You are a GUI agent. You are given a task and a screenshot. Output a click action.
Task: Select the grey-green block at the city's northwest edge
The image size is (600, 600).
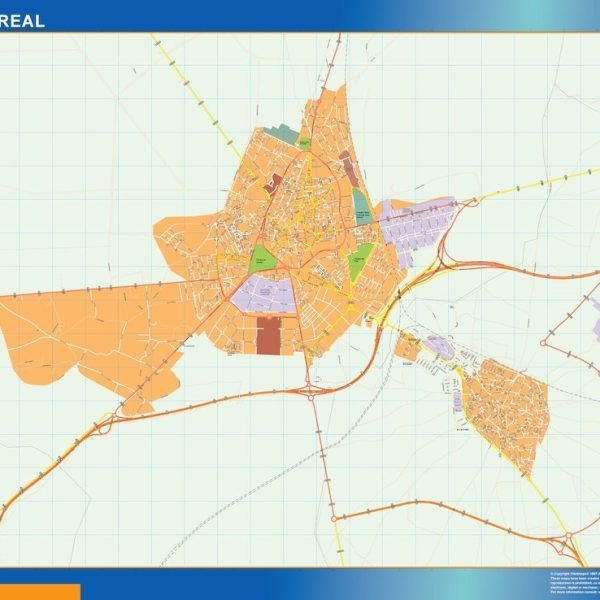click(281, 134)
